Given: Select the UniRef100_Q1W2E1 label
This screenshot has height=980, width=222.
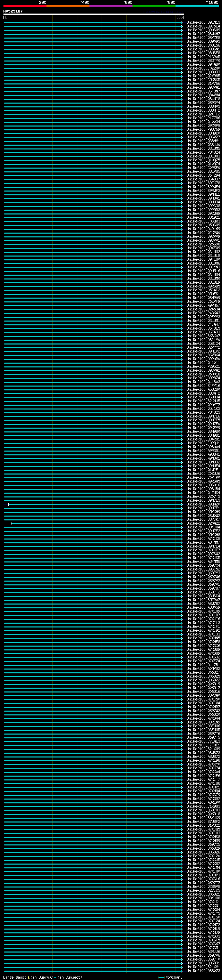Looking at the screenshot, I should [x=203, y=470].
